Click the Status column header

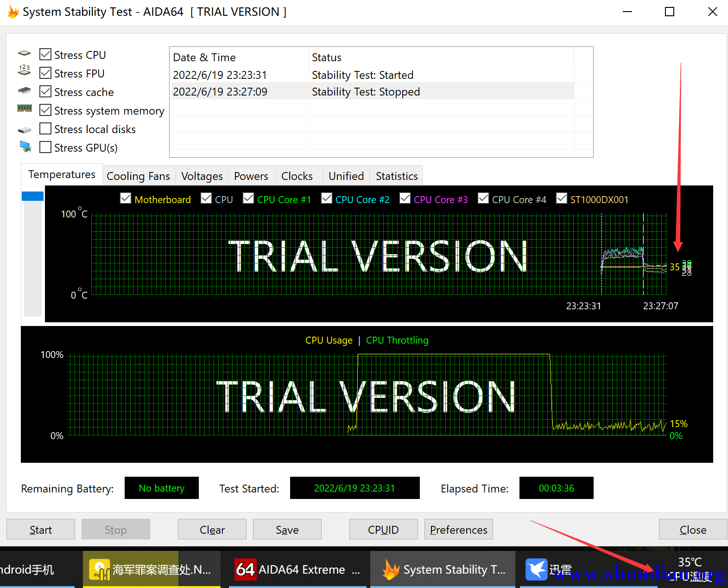pyautogui.click(x=442, y=58)
